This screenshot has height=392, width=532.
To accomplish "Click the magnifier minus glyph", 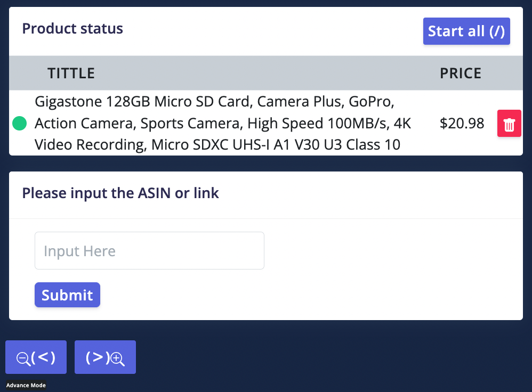I will click(x=23, y=358).
